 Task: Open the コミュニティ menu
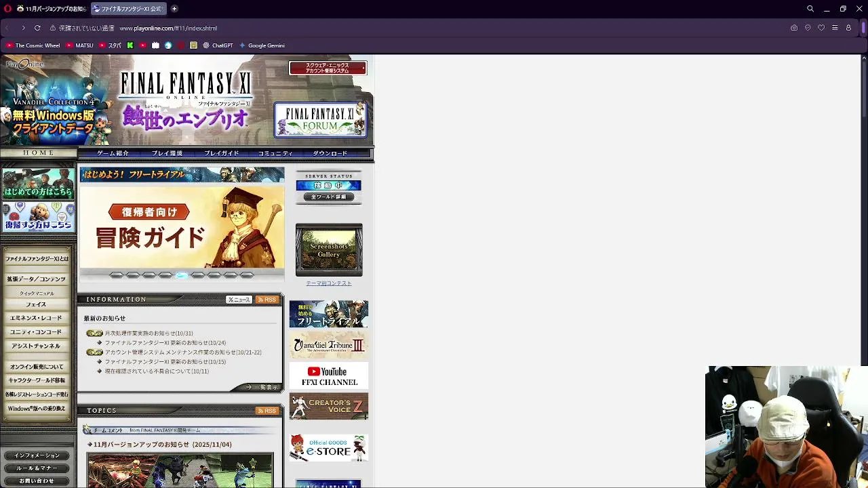275,153
